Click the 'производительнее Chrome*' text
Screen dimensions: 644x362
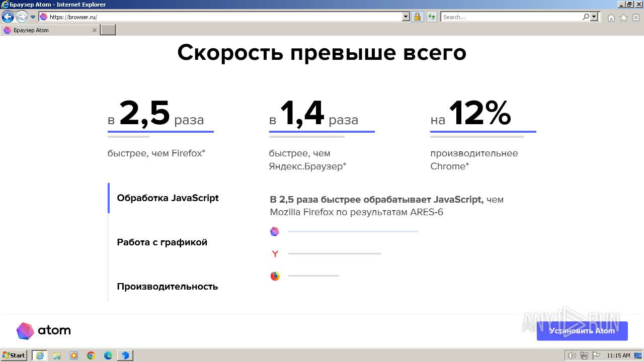pos(474,160)
